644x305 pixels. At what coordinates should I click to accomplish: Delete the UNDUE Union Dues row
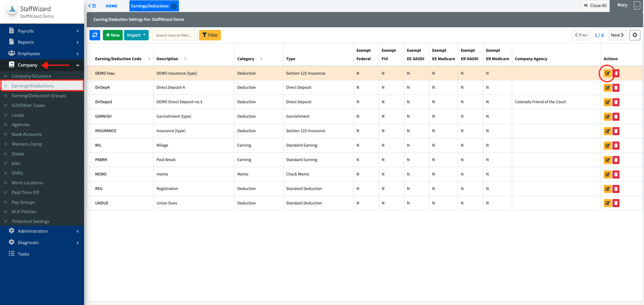pos(616,203)
